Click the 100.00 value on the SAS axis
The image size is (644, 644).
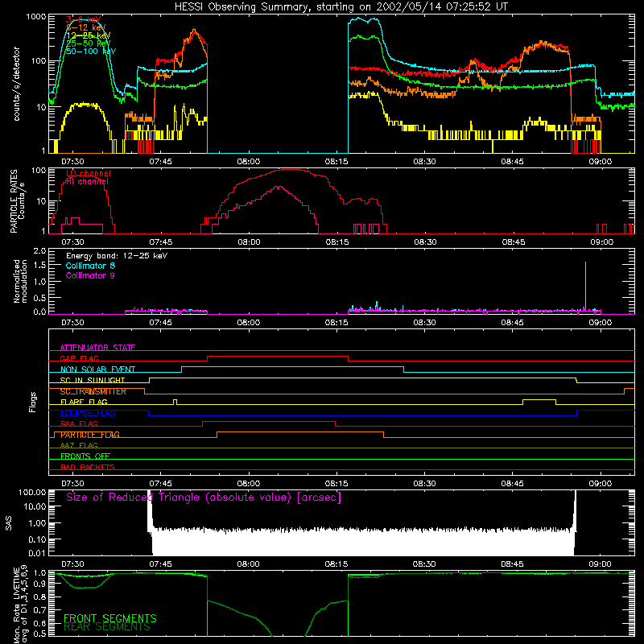coord(32,492)
